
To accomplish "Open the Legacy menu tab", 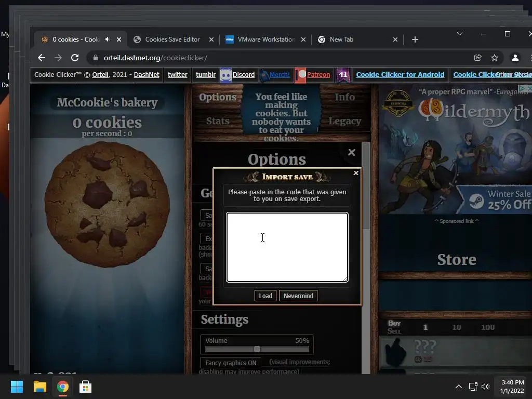I will click(345, 121).
